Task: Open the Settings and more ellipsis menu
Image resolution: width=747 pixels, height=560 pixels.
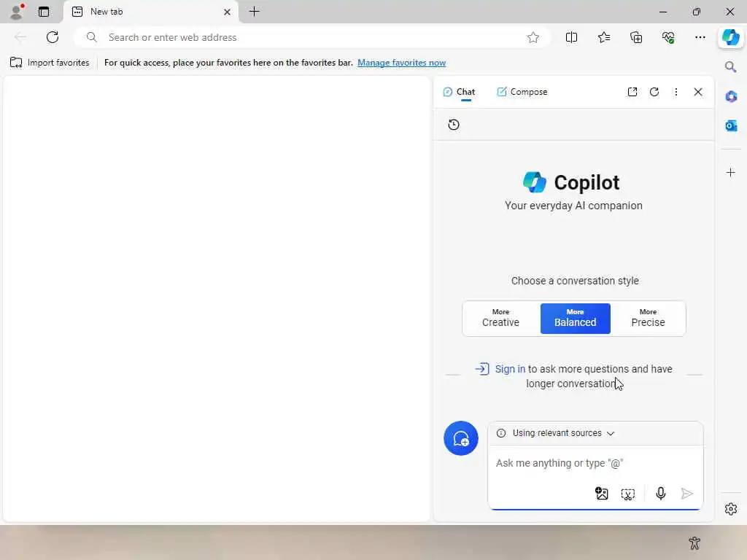Action: [700, 37]
